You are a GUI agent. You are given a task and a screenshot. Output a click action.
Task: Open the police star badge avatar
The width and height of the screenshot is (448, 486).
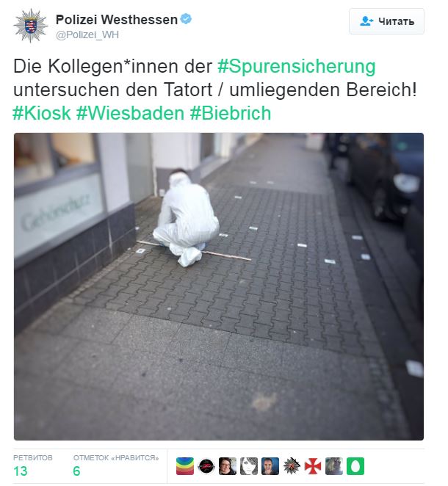(x=292, y=466)
